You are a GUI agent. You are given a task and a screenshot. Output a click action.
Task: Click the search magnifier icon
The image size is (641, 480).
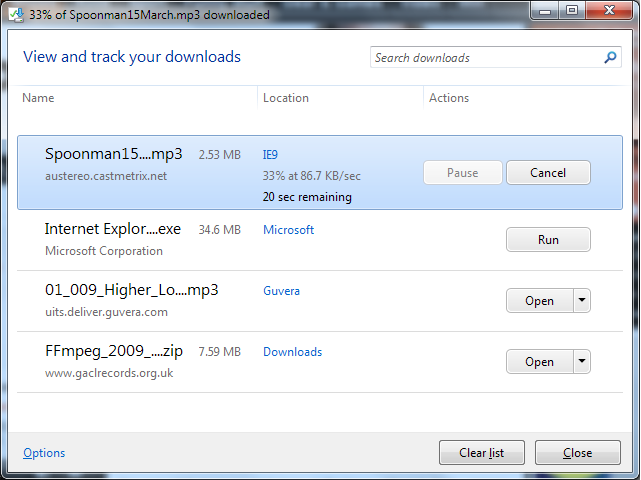click(x=610, y=57)
